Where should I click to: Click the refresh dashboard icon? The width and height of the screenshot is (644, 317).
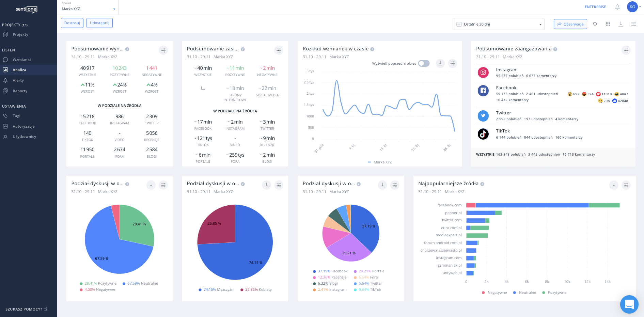click(x=595, y=24)
